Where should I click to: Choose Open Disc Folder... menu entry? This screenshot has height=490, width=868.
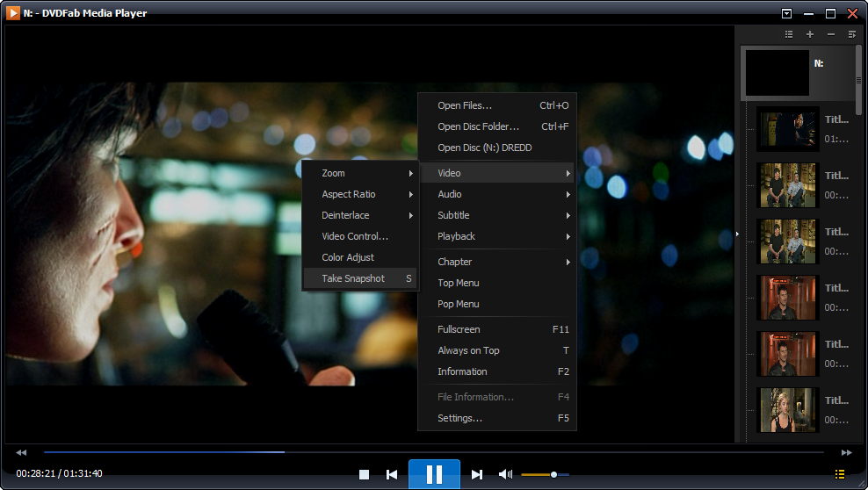[497, 126]
